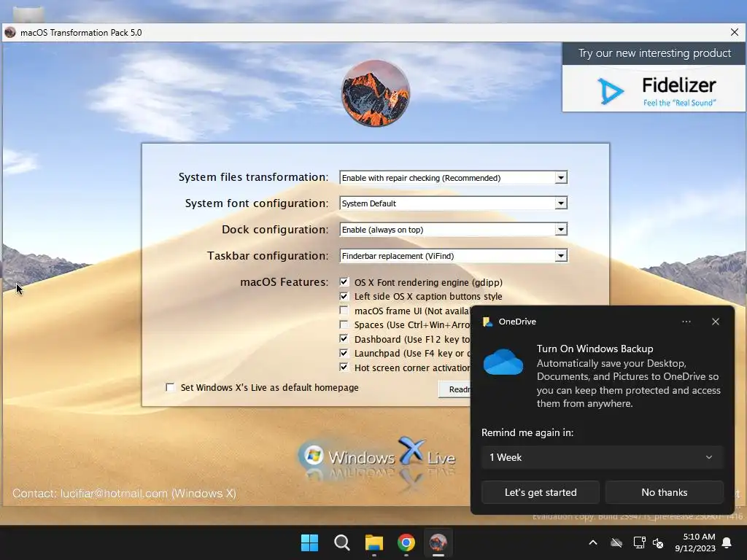Open the taskbar clock and date
This screenshot has width=747, height=560.
click(x=695, y=542)
